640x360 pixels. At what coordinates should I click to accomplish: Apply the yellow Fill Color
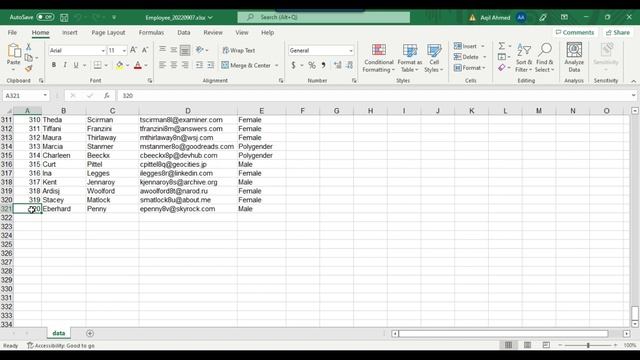click(x=120, y=65)
